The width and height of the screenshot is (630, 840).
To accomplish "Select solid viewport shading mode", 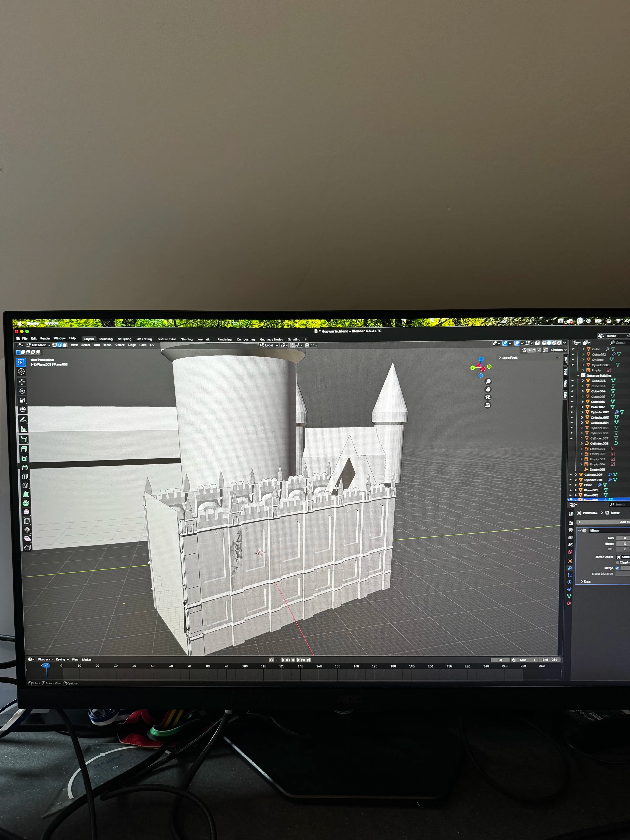I will (549, 343).
